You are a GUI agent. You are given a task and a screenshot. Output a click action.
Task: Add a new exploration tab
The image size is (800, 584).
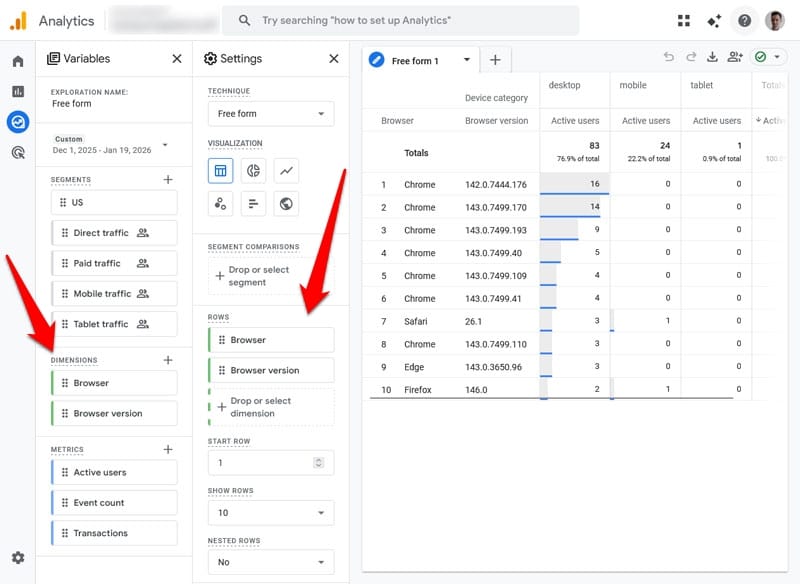(x=495, y=60)
